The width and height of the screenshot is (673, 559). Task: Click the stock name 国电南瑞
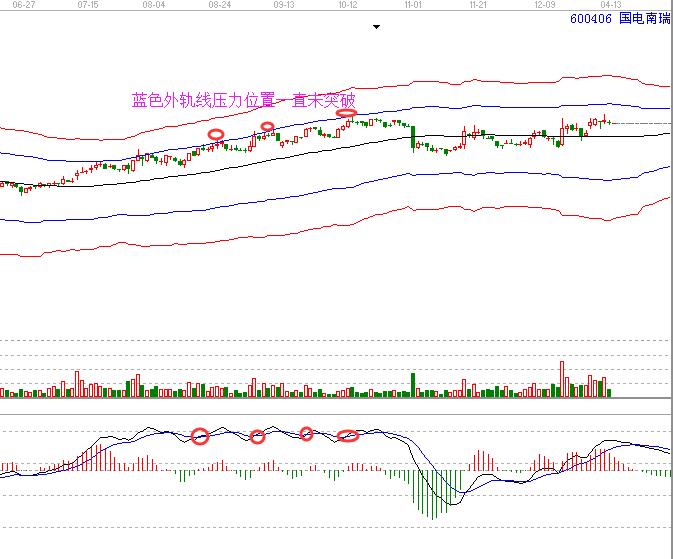coord(645,18)
